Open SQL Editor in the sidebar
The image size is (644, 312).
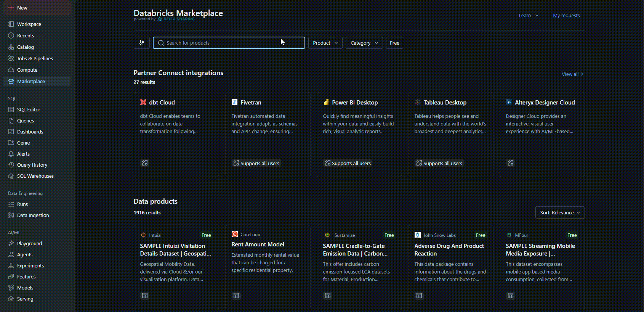[29, 109]
